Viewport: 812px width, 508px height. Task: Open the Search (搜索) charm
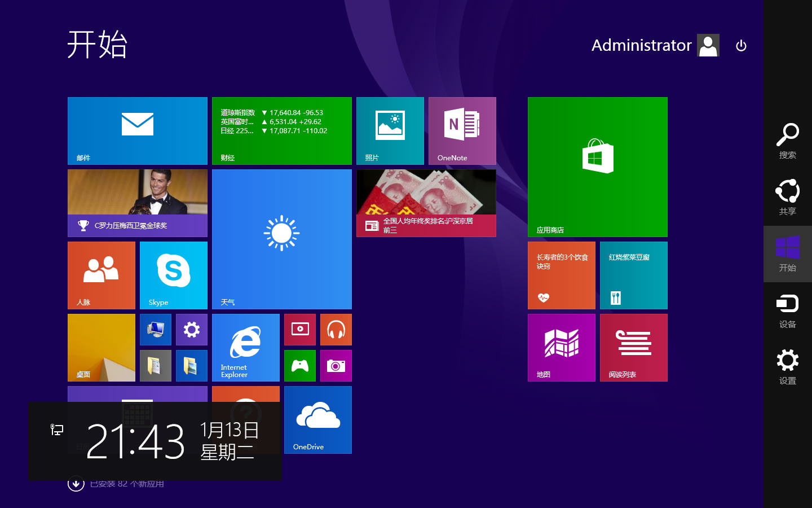point(788,141)
